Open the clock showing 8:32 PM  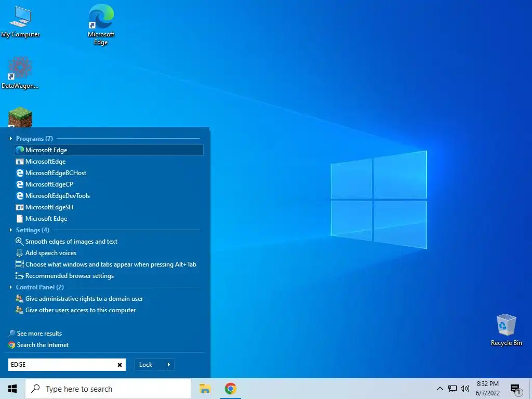pyautogui.click(x=487, y=389)
